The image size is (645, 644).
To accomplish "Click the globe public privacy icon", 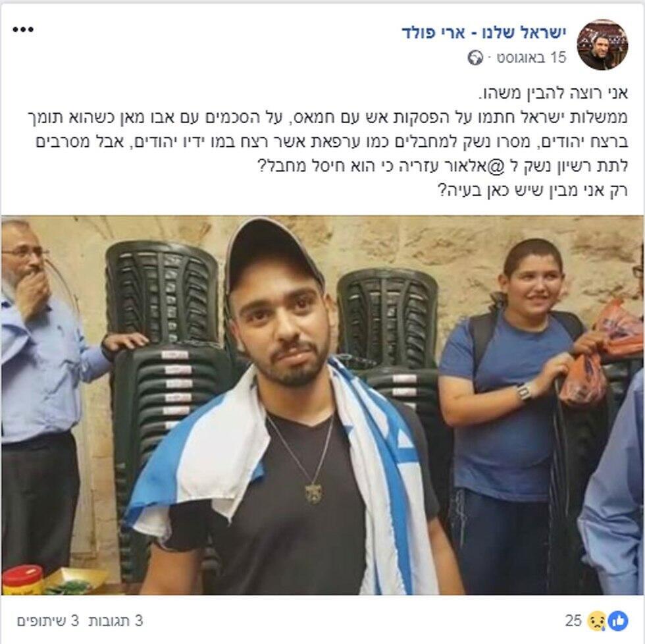I will 475,57.
